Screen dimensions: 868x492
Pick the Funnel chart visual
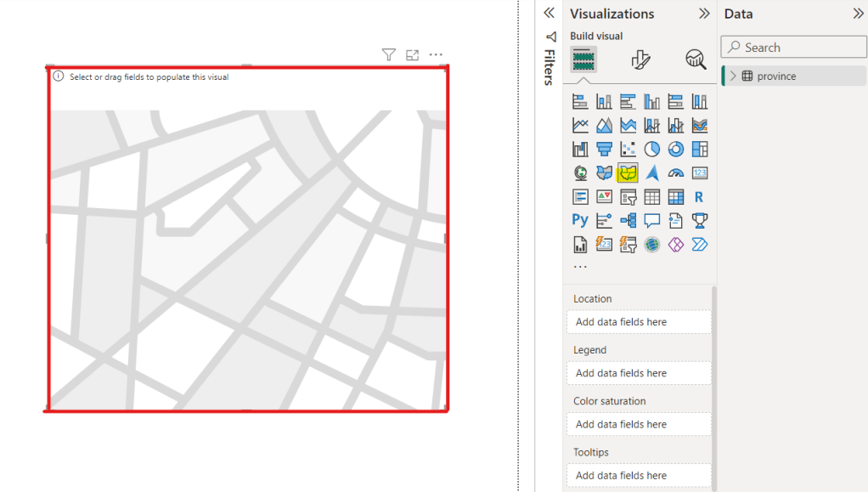click(x=604, y=150)
